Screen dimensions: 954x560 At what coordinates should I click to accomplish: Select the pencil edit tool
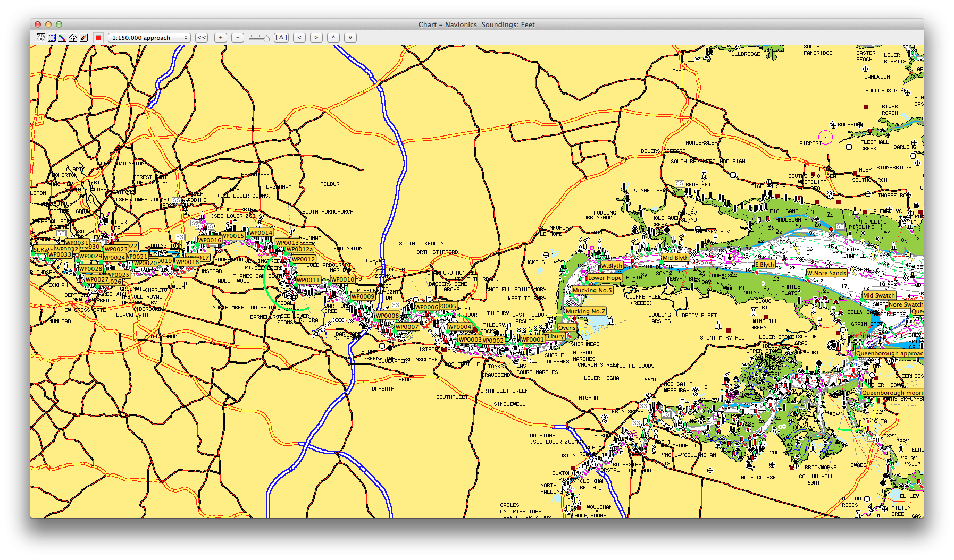pyautogui.click(x=83, y=38)
